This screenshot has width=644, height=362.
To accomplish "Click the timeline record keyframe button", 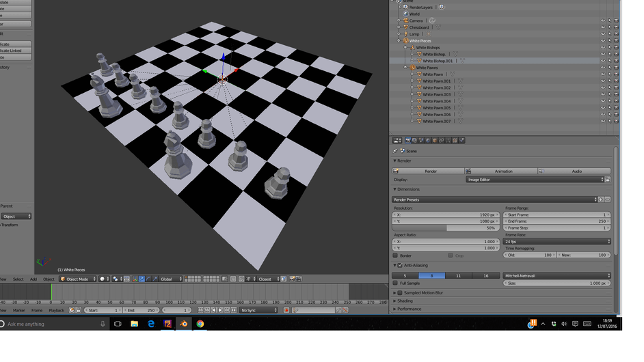I will point(286,310).
